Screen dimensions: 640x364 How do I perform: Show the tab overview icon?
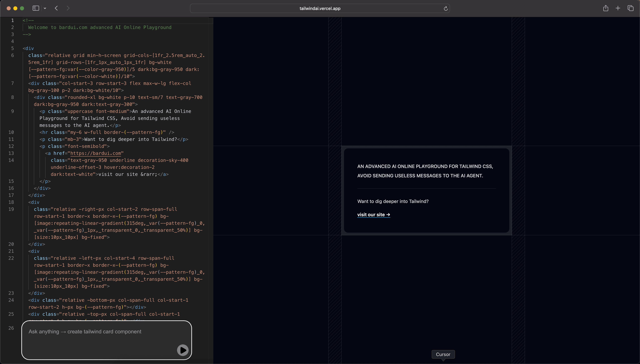(630, 8)
